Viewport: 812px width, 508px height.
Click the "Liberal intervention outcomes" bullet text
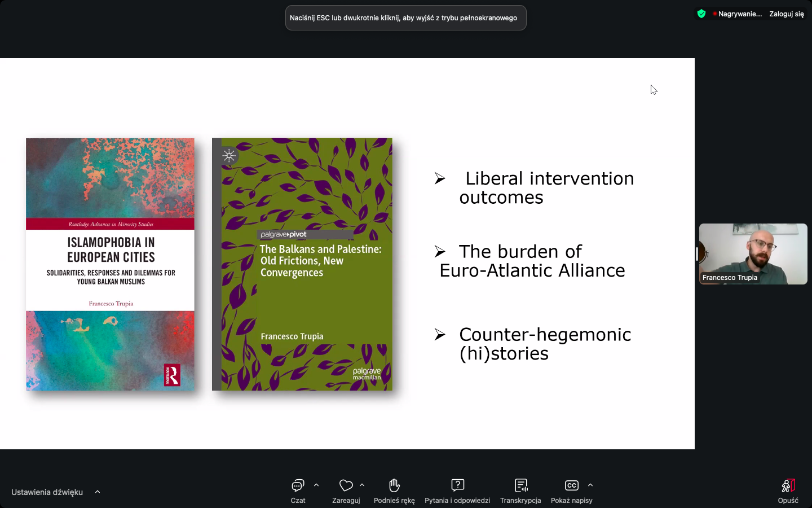546,188
